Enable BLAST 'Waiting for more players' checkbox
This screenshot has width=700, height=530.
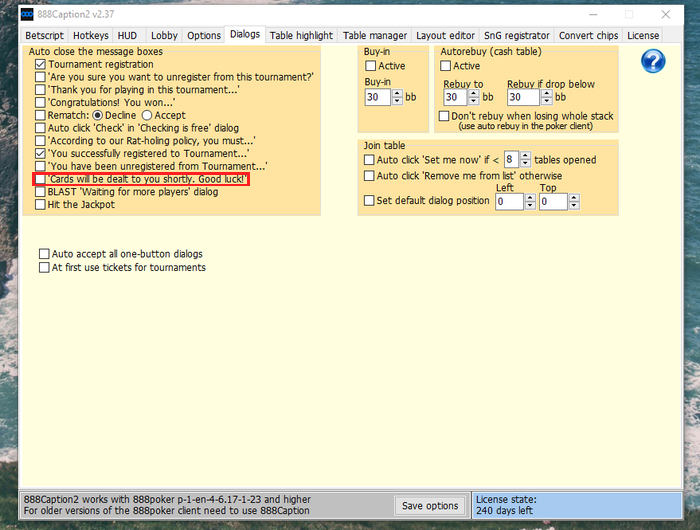40,192
